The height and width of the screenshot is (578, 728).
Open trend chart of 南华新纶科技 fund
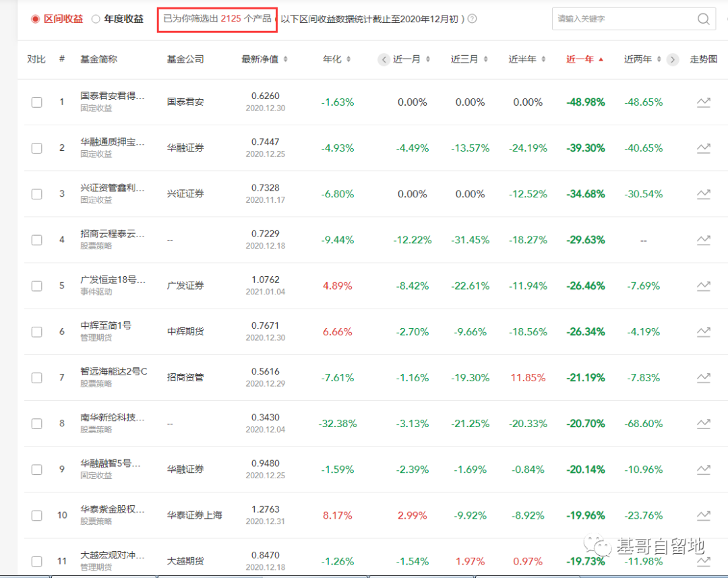pos(703,424)
